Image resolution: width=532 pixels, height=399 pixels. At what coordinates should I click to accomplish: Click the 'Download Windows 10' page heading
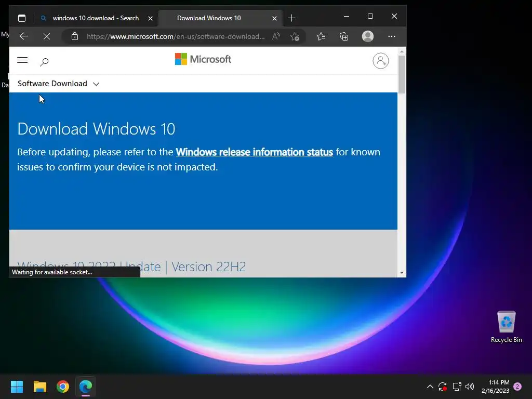point(96,129)
